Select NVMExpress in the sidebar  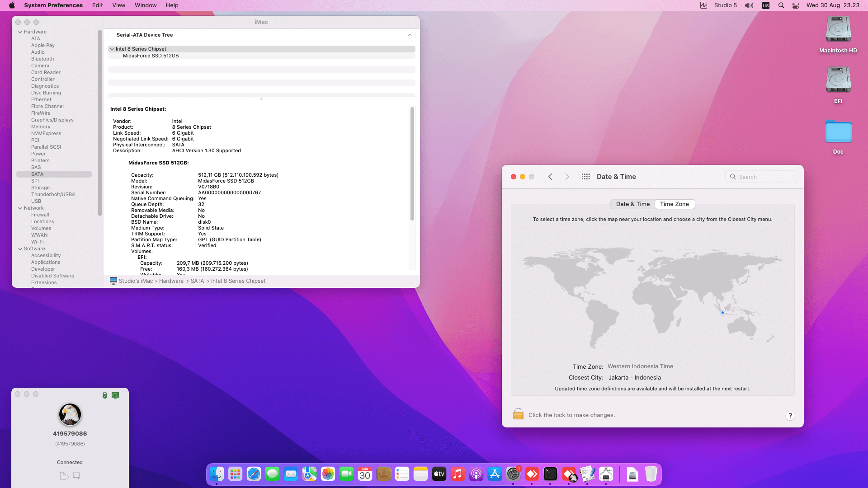click(x=46, y=134)
